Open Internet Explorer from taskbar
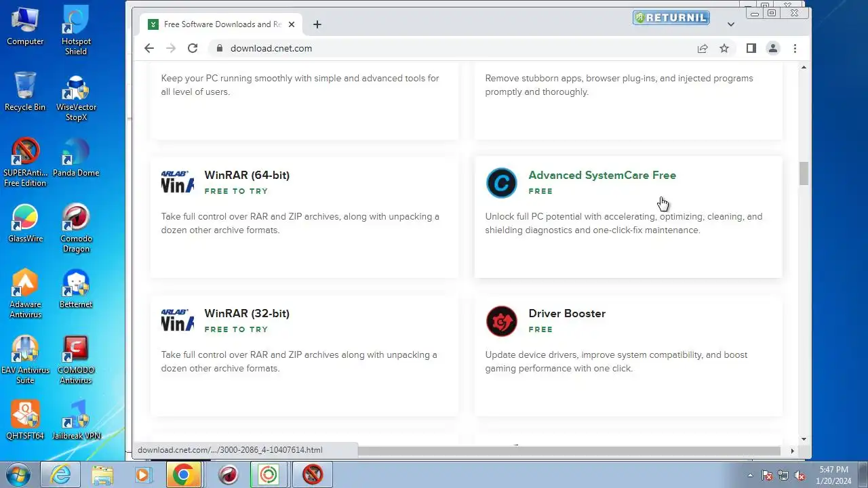868x488 pixels. click(x=60, y=474)
